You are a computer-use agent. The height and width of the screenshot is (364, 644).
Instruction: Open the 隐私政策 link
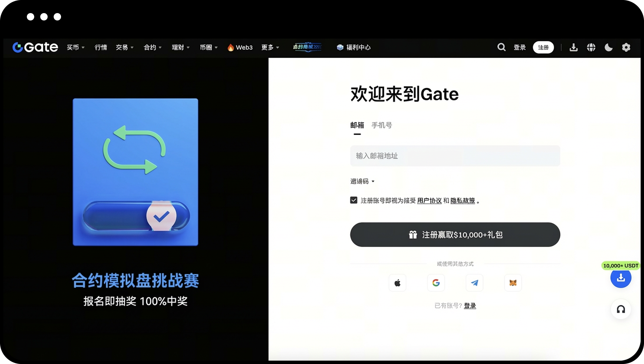coord(463,201)
